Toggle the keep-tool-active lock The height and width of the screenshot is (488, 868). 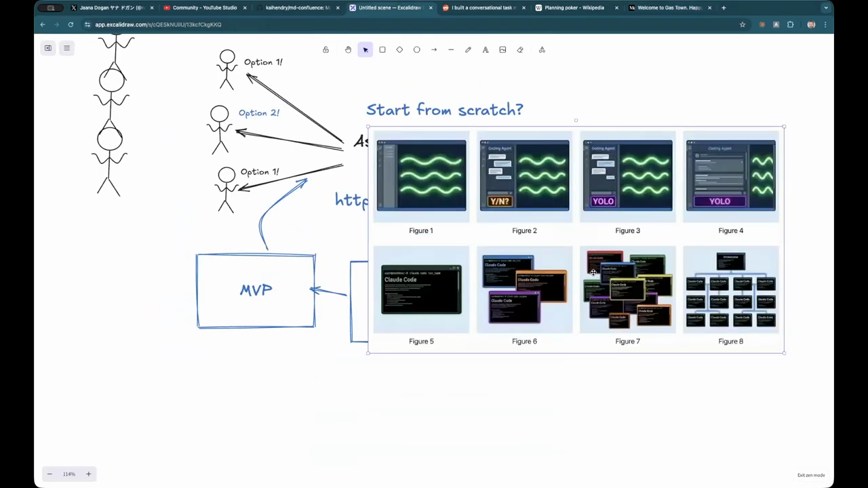(325, 49)
